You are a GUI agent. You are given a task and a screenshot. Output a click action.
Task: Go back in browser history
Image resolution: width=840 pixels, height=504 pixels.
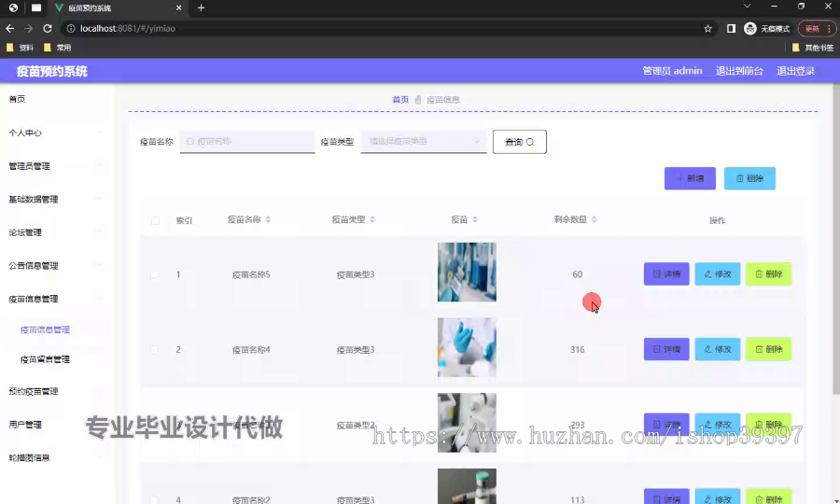[10, 28]
